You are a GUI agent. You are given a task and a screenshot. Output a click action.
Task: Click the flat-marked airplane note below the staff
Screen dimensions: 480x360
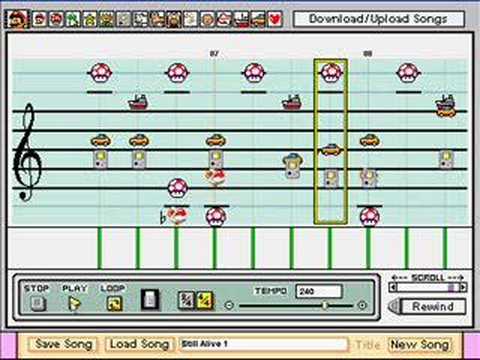tap(178, 216)
